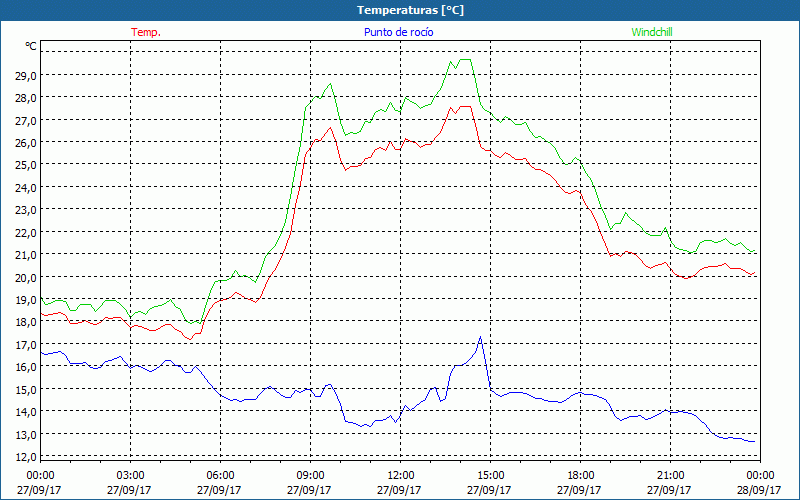Select the red Temp. legend label
Image resolution: width=800 pixels, height=500 pixels.
[146, 32]
